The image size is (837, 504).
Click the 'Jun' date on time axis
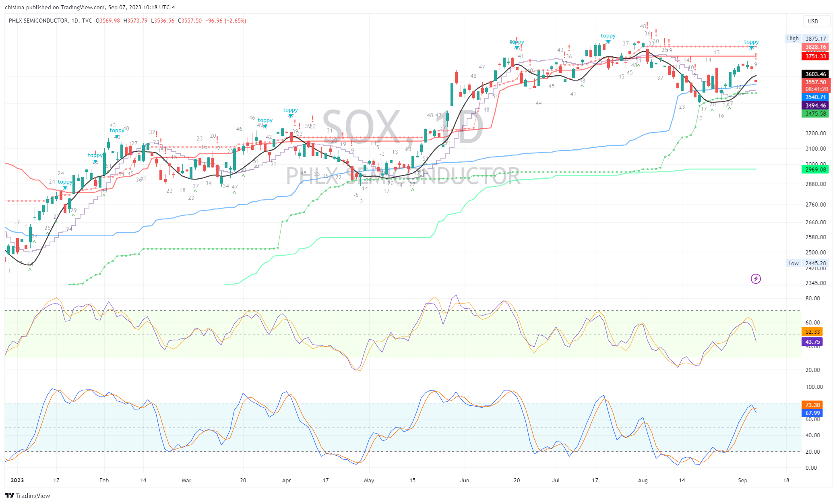pos(464,480)
